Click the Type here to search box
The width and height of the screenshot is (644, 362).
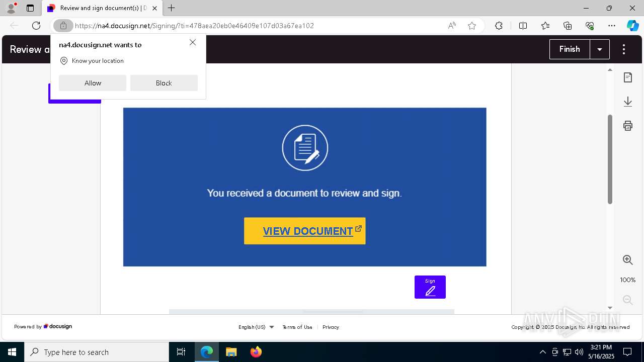tap(97, 352)
